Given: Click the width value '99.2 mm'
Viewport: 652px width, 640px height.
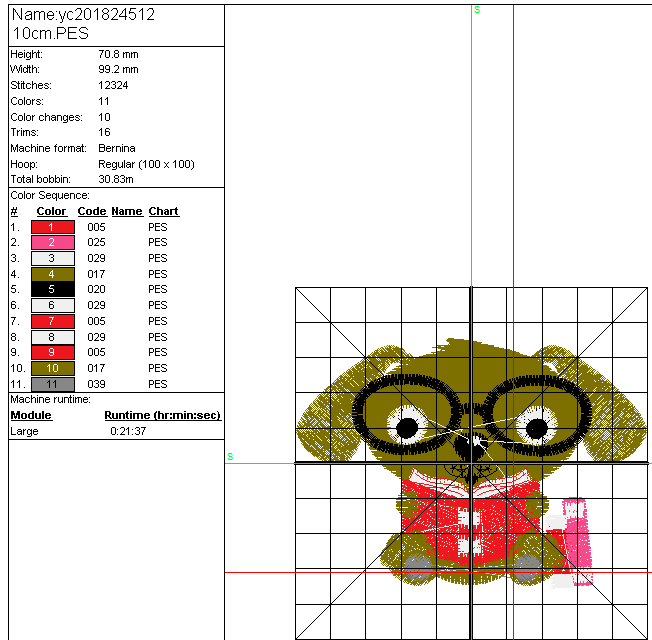Looking at the screenshot, I should 119,69.
